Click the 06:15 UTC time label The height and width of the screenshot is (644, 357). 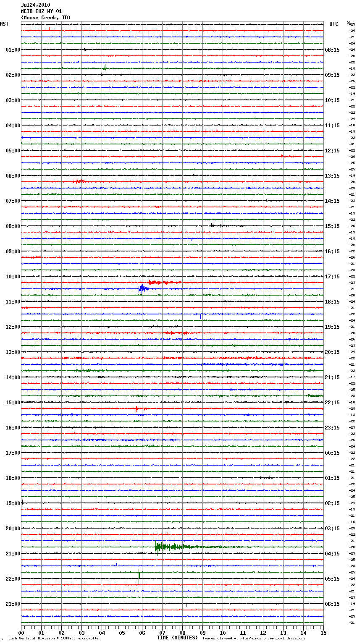point(332,604)
